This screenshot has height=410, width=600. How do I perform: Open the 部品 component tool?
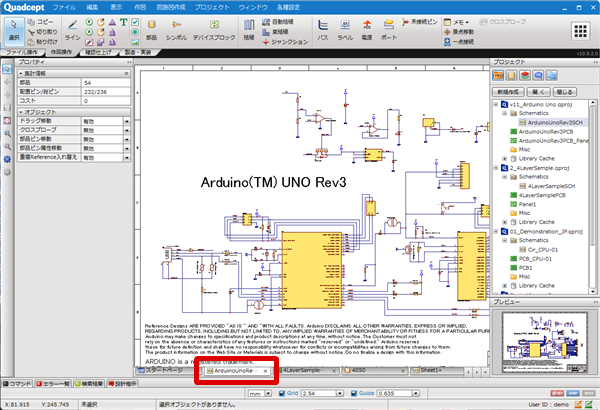click(152, 30)
